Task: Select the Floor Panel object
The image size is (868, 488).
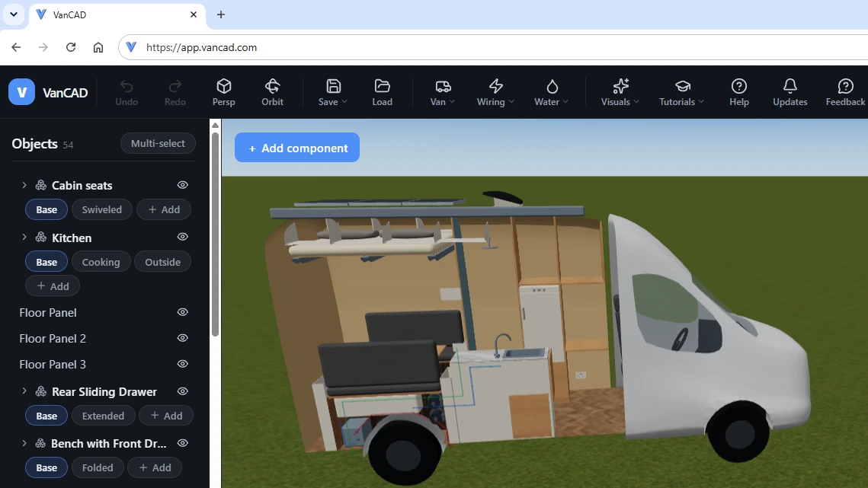Action: click(48, 313)
